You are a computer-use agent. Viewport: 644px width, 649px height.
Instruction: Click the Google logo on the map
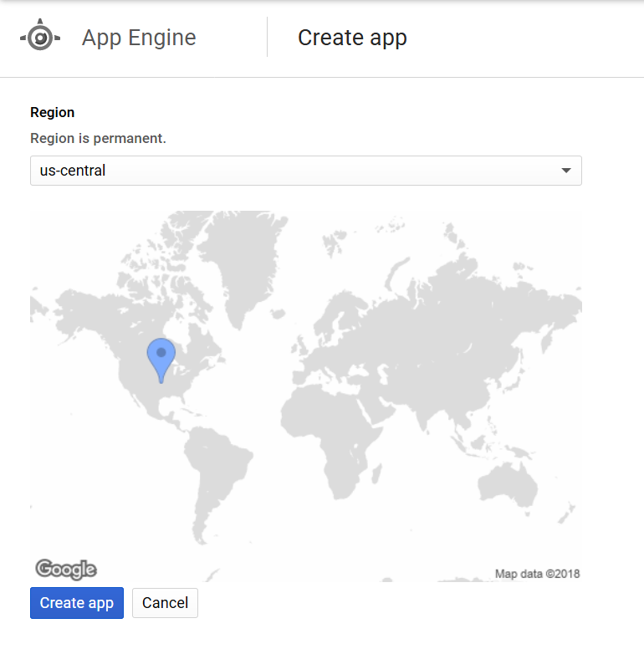click(66, 570)
